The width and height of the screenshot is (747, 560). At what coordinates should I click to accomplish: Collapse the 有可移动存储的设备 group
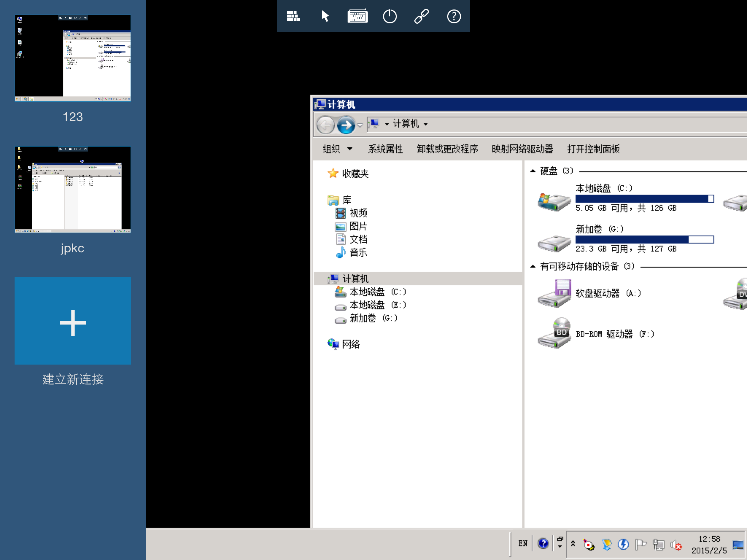pyautogui.click(x=533, y=267)
